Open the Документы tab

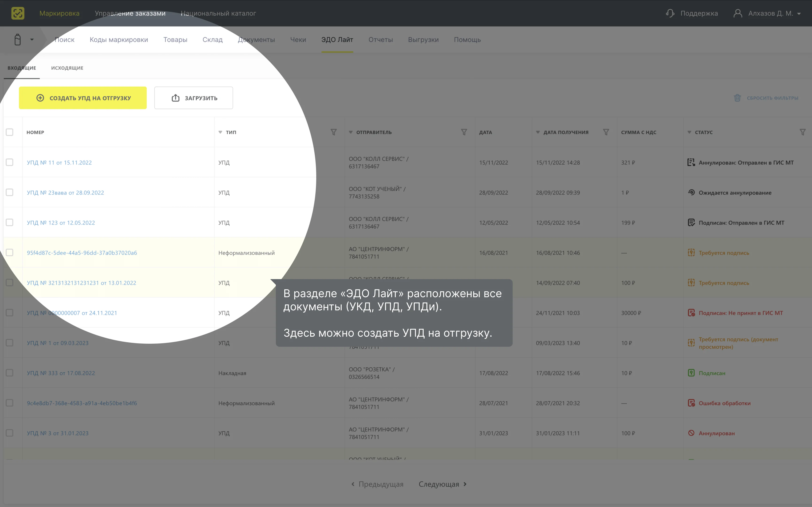pyautogui.click(x=256, y=39)
